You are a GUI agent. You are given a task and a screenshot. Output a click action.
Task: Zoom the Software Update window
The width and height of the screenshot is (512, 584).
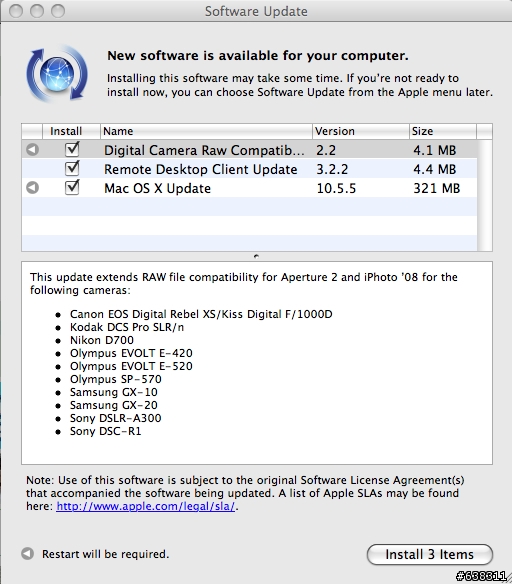(58, 11)
